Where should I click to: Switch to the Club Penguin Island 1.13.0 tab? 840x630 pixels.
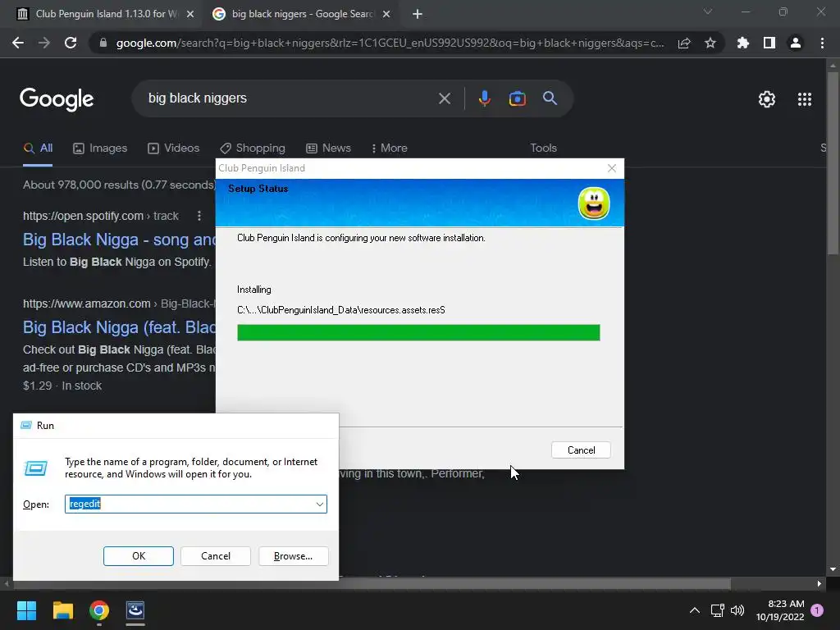click(105, 14)
